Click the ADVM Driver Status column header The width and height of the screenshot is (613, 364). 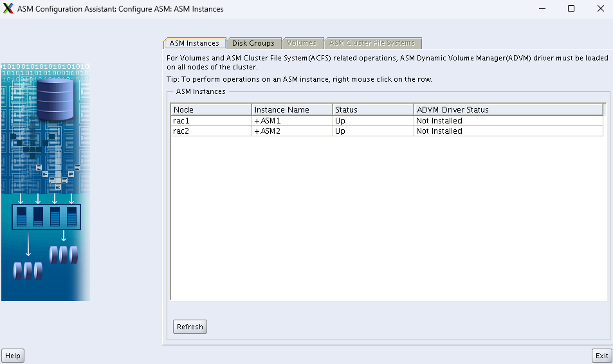[x=508, y=109]
